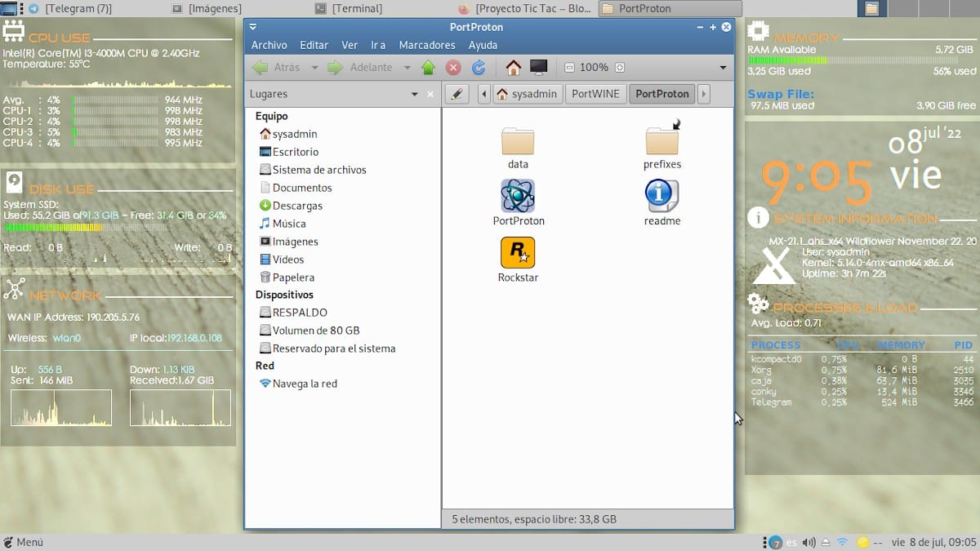Zoom out with the minus button

(x=569, y=68)
